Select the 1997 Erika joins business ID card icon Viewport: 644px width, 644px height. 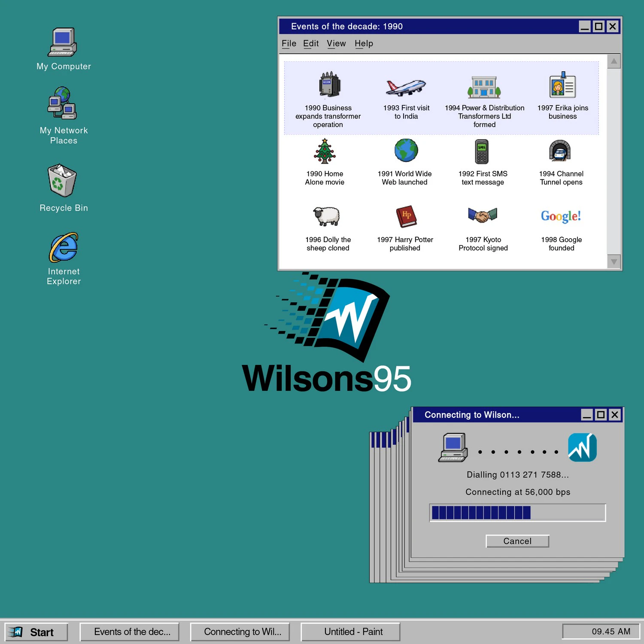pyautogui.click(x=562, y=85)
